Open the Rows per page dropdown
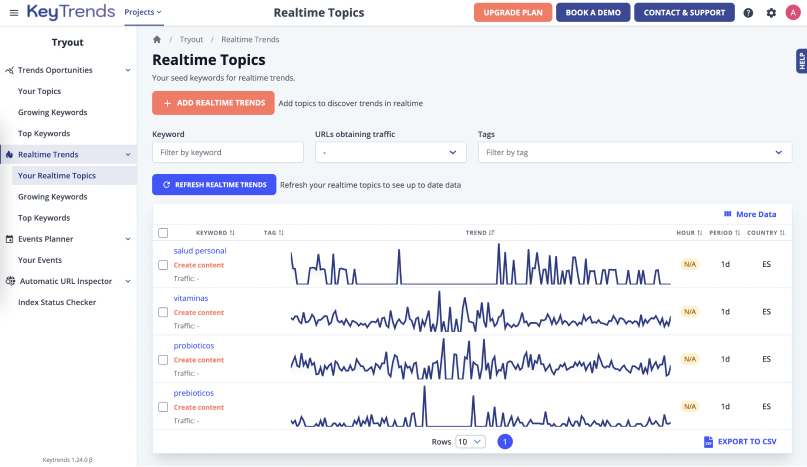Screen dimensions: 807x467 (470, 442)
